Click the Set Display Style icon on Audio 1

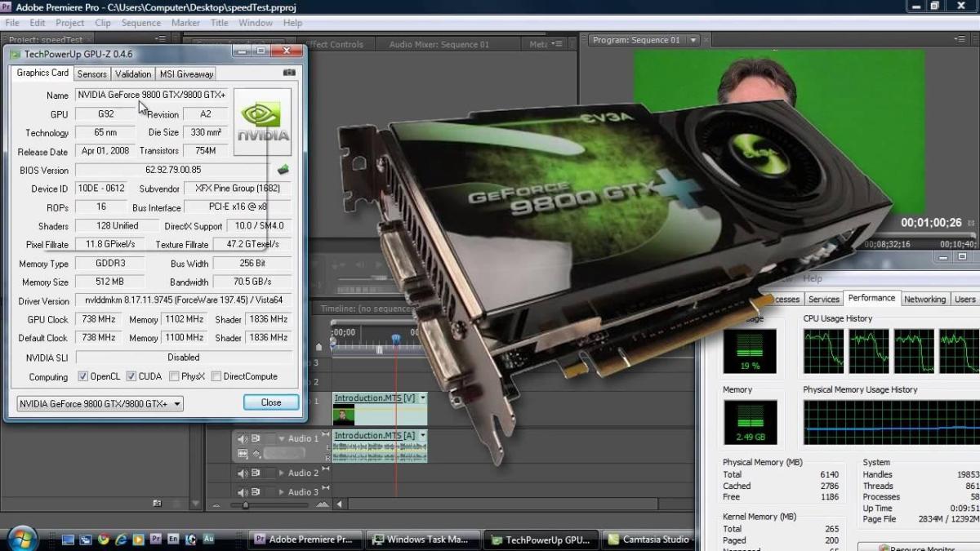click(243, 454)
